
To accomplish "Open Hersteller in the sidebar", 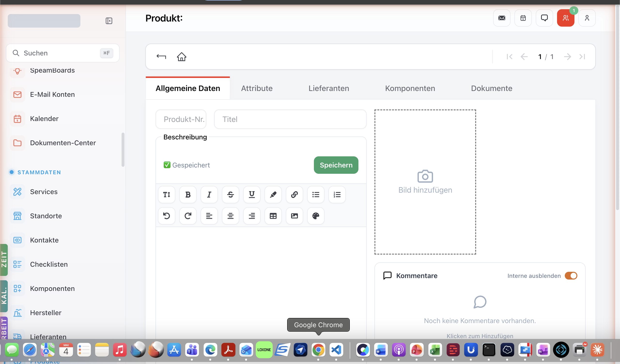I will (x=46, y=313).
